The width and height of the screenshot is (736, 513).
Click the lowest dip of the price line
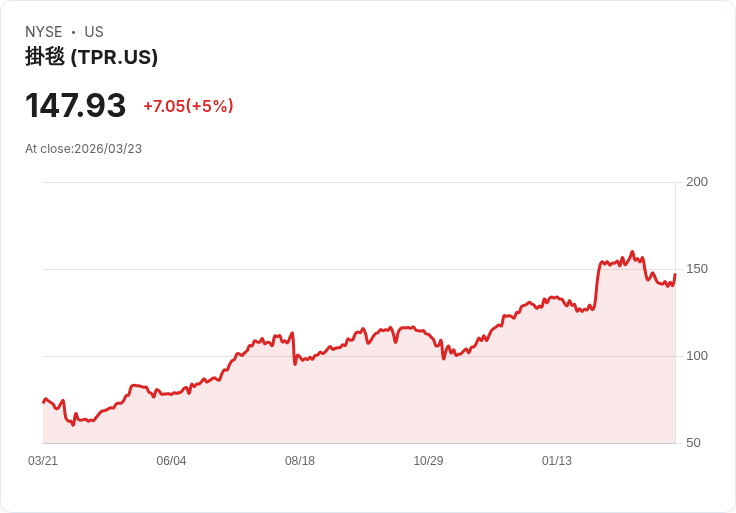[73, 424]
